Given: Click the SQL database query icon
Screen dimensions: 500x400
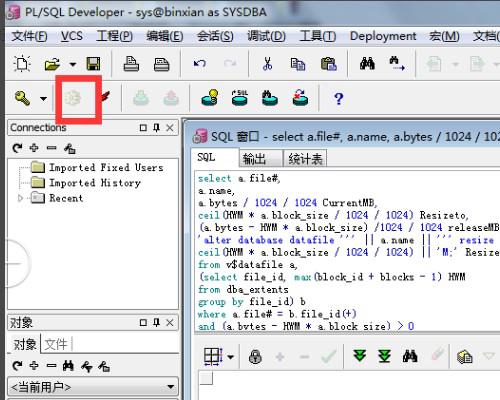Looking at the screenshot, I should pyautogui.click(x=240, y=98).
